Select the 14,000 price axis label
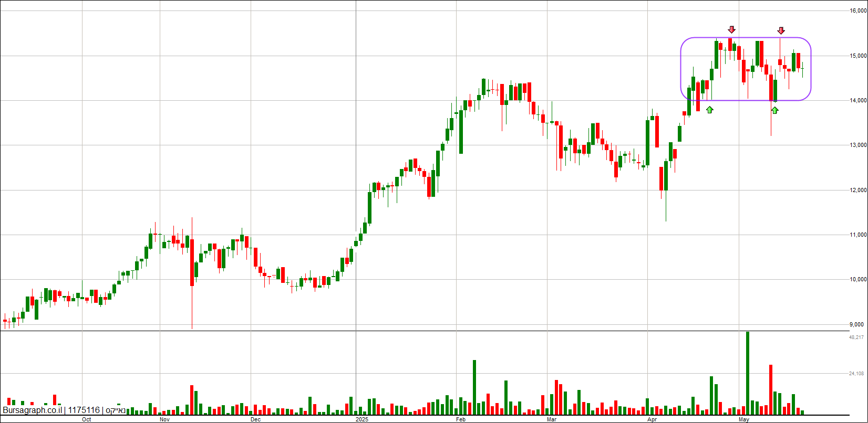Screen dimensions: 868x423 (x=857, y=100)
